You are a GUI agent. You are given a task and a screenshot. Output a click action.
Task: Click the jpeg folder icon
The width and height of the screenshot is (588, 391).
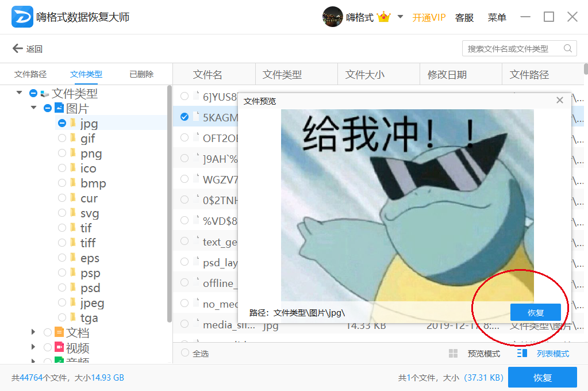pos(73,302)
